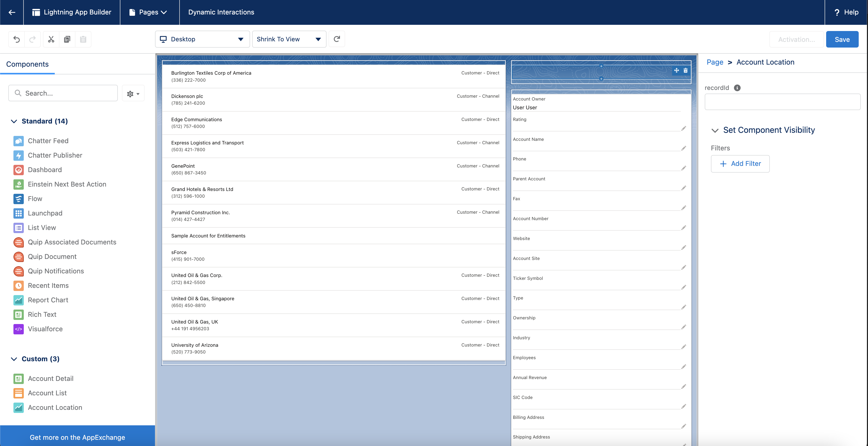Click the redo icon
868x446 pixels.
click(32, 40)
